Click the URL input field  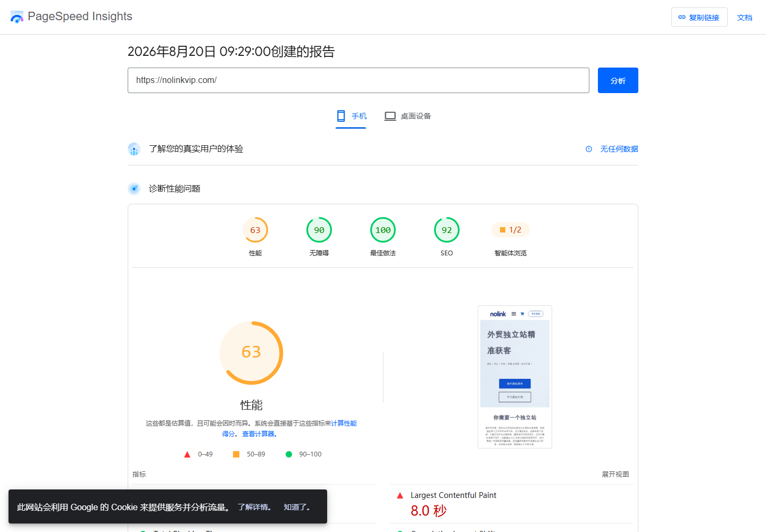click(x=359, y=80)
